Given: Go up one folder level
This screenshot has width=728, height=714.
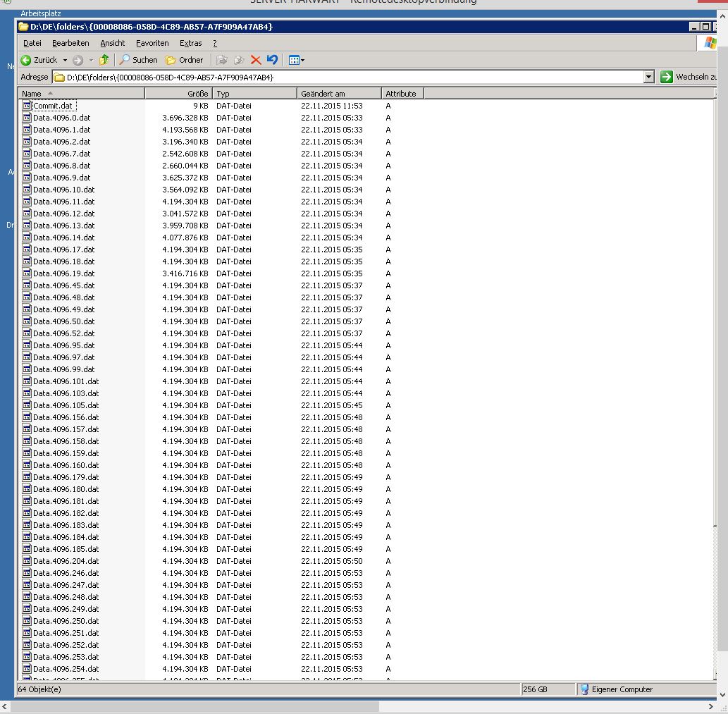Looking at the screenshot, I should (104, 60).
